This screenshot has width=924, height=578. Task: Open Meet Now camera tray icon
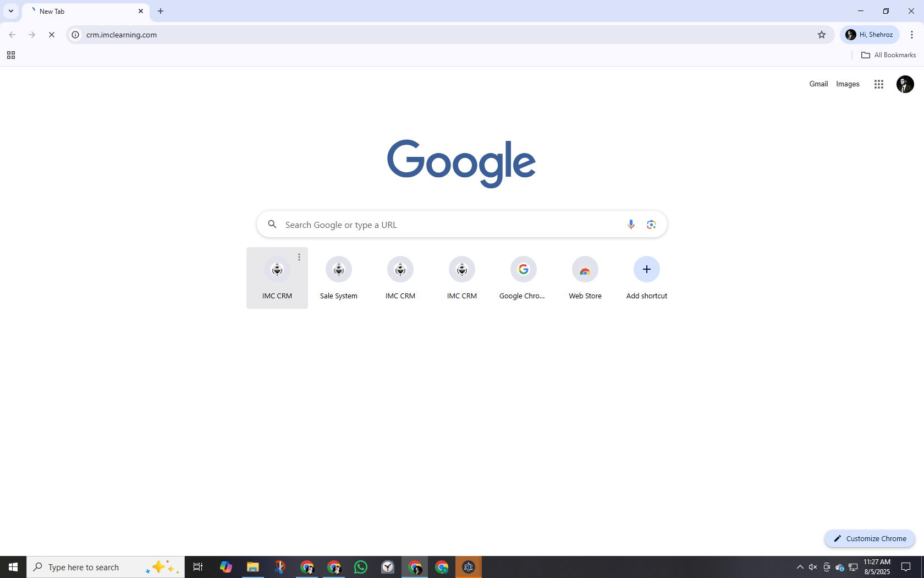click(x=826, y=567)
